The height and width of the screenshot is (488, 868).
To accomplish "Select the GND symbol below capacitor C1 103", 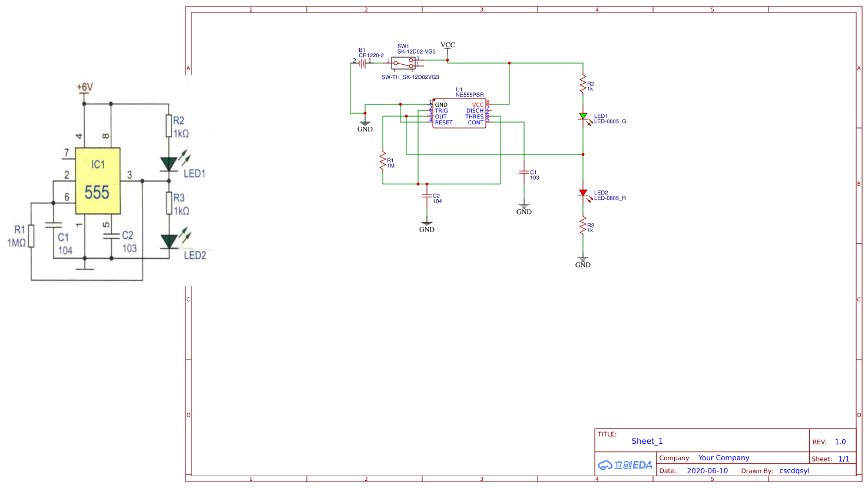I will point(524,208).
